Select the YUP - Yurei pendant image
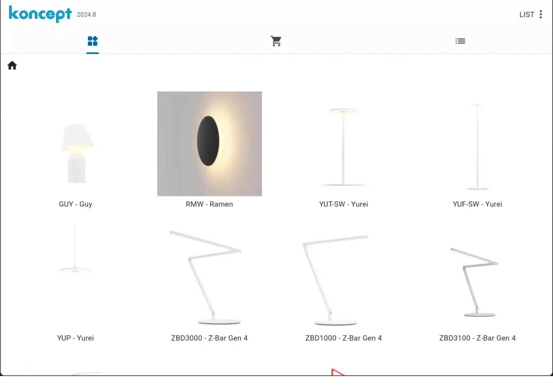 pos(75,251)
